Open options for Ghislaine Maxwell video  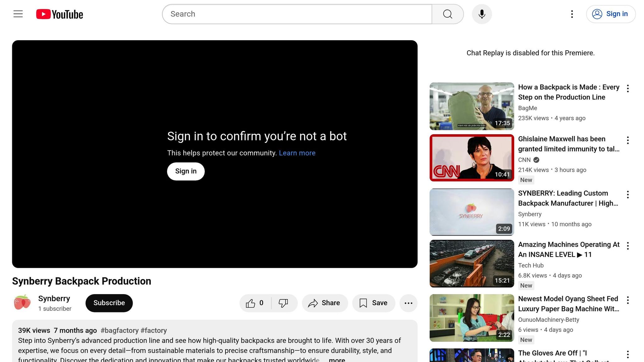tap(628, 140)
